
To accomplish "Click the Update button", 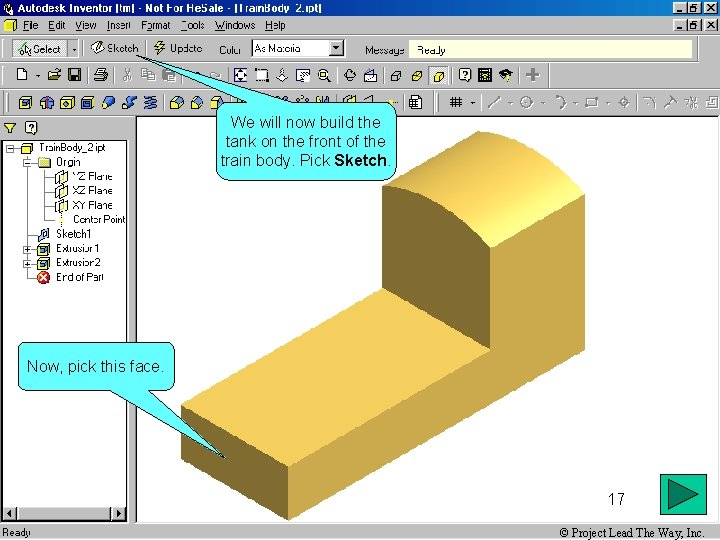I will click(x=178, y=48).
